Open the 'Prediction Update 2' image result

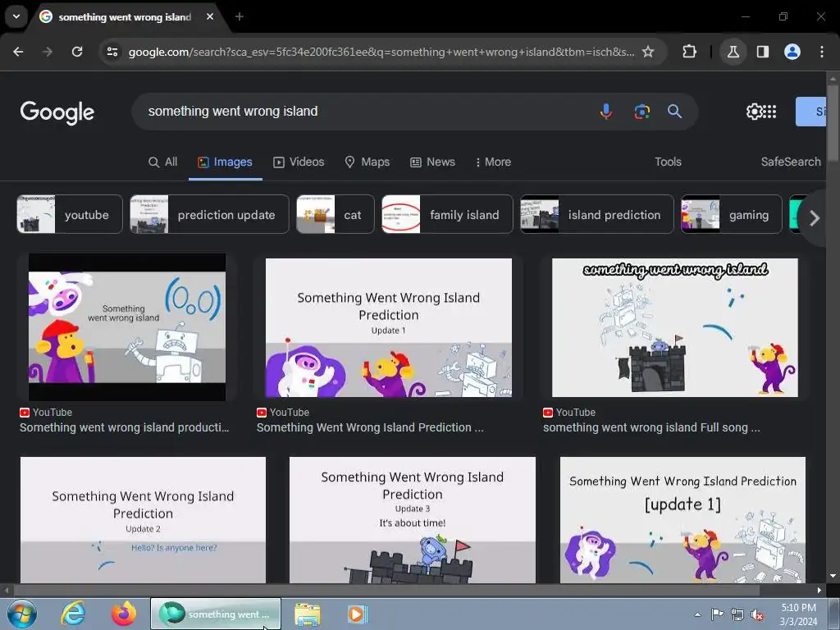coord(143,519)
